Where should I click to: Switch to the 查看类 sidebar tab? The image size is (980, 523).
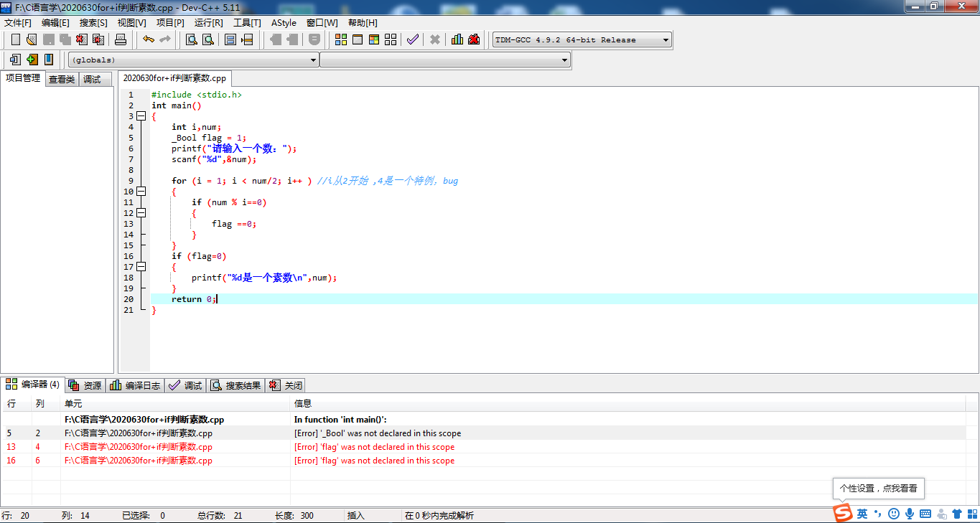pos(62,80)
